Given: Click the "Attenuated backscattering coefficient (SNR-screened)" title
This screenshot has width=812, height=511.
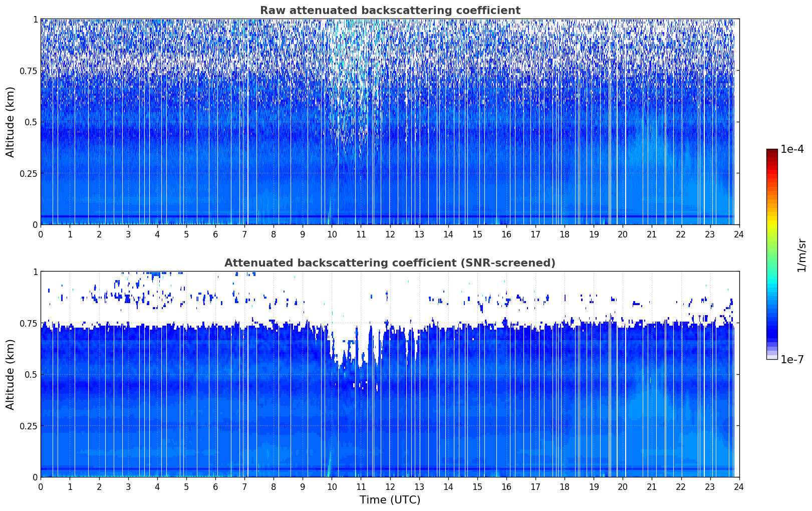Looking at the screenshot, I should click(390, 263).
